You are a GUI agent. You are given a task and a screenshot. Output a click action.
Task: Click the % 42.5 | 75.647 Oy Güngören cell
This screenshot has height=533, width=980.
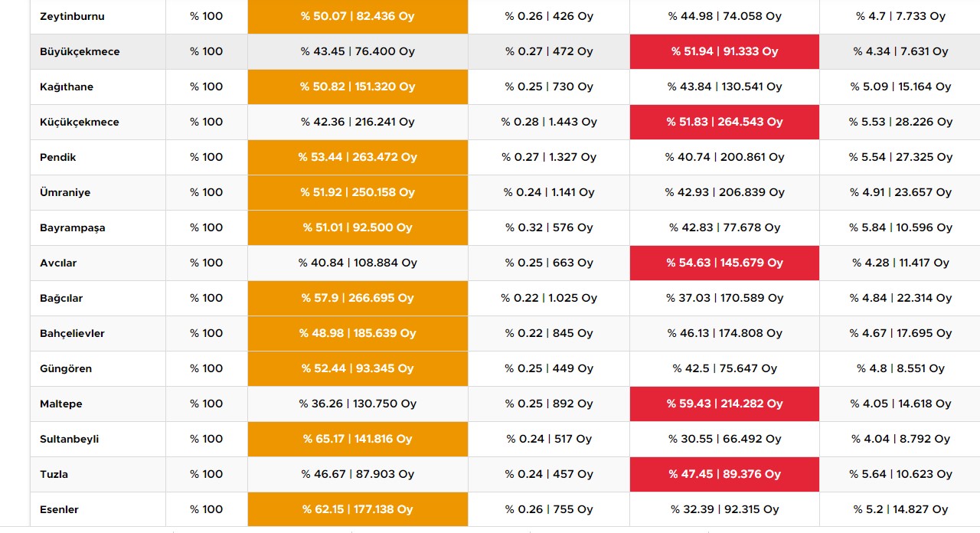724,368
